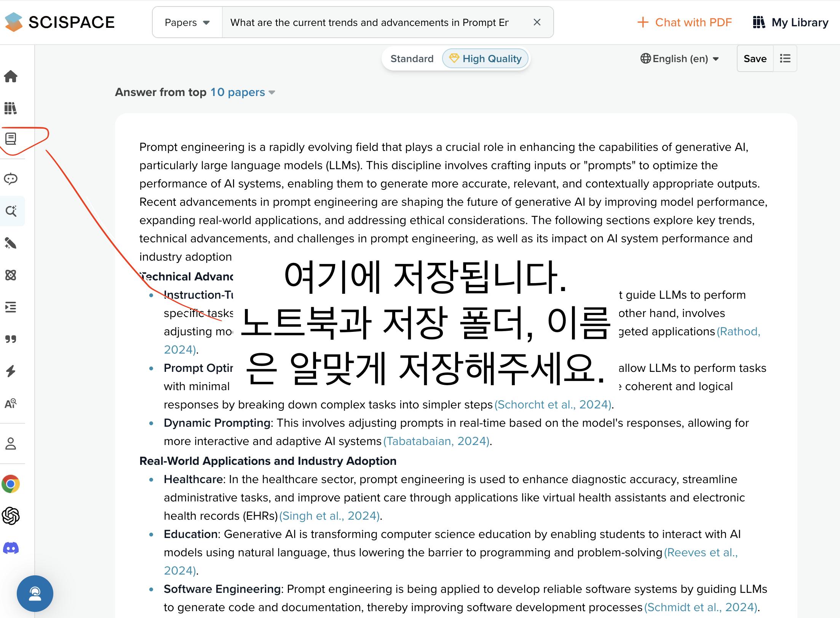This screenshot has height=618, width=840.
Task: Click the chat bubble sidebar icon
Action: pyautogui.click(x=11, y=179)
